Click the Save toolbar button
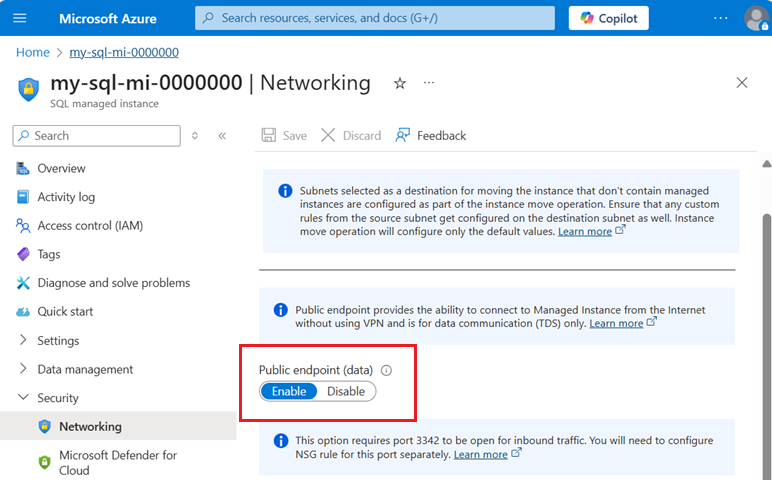The height and width of the screenshot is (480, 772). [x=284, y=135]
